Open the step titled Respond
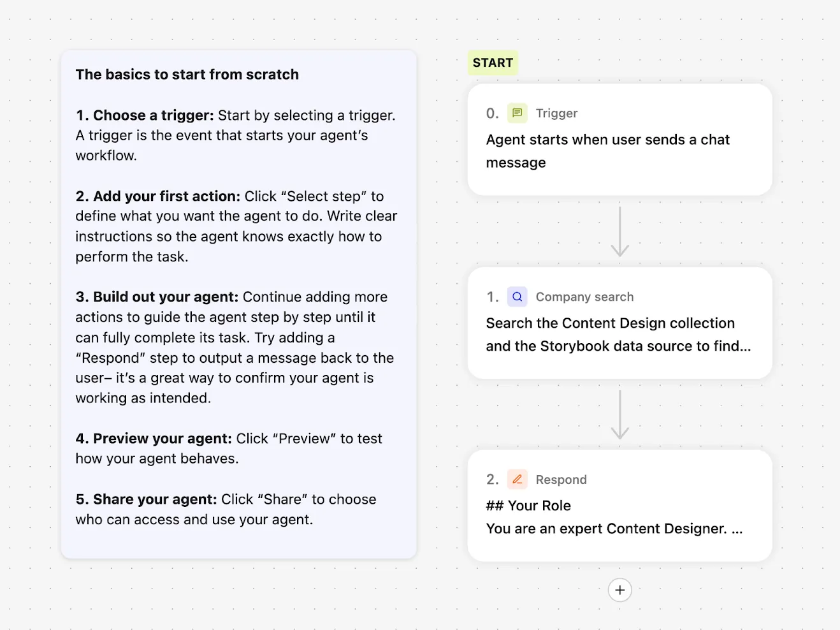This screenshot has width=840, height=630. 561,480
